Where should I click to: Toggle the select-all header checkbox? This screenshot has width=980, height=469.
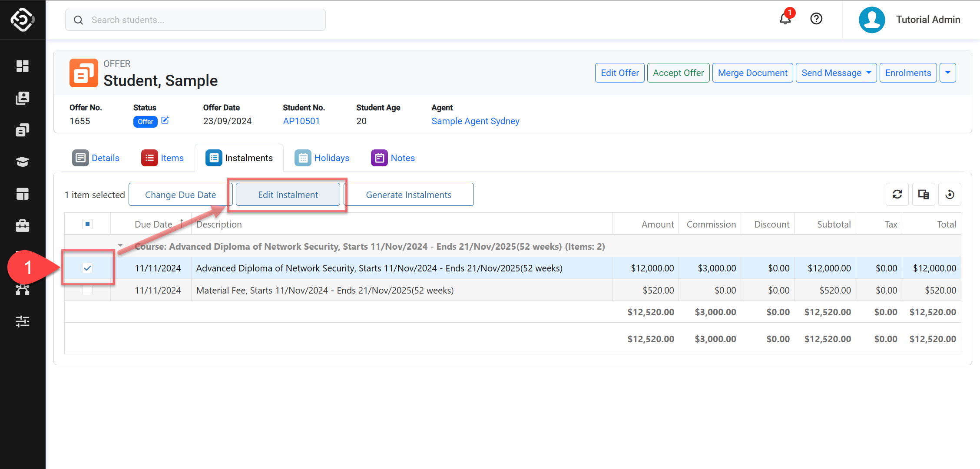click(x=87, y=224)
